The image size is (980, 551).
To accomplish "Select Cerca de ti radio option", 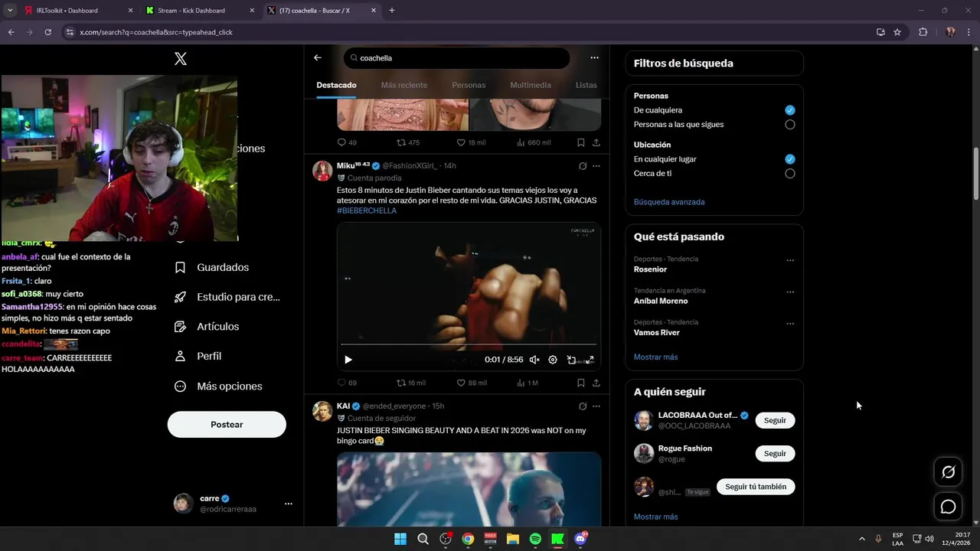I will coord(790,174).
